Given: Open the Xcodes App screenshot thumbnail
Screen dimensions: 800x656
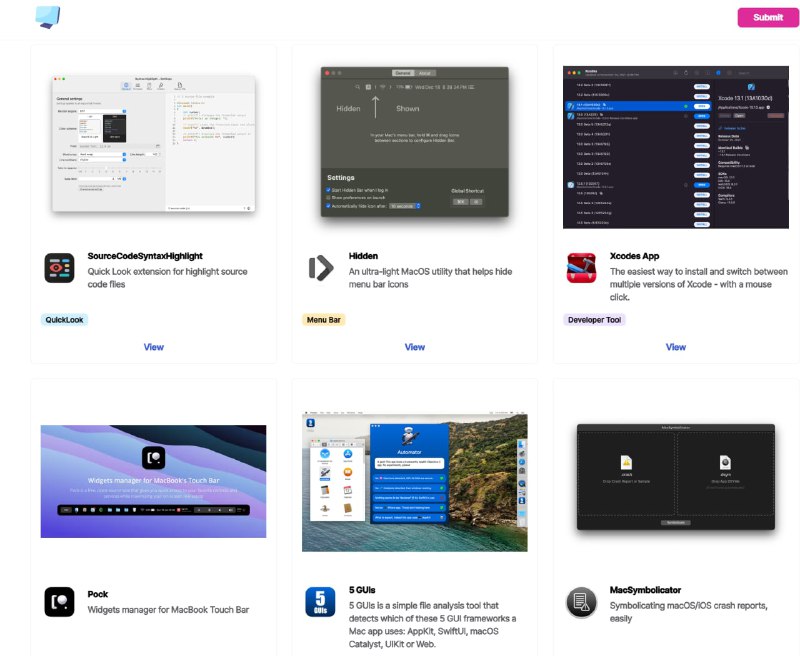Looking at the screenshot, I should 676,147.
